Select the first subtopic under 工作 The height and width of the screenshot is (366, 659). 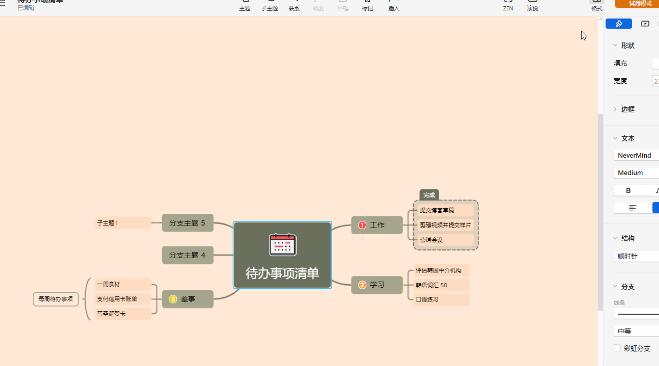[445, 210]
